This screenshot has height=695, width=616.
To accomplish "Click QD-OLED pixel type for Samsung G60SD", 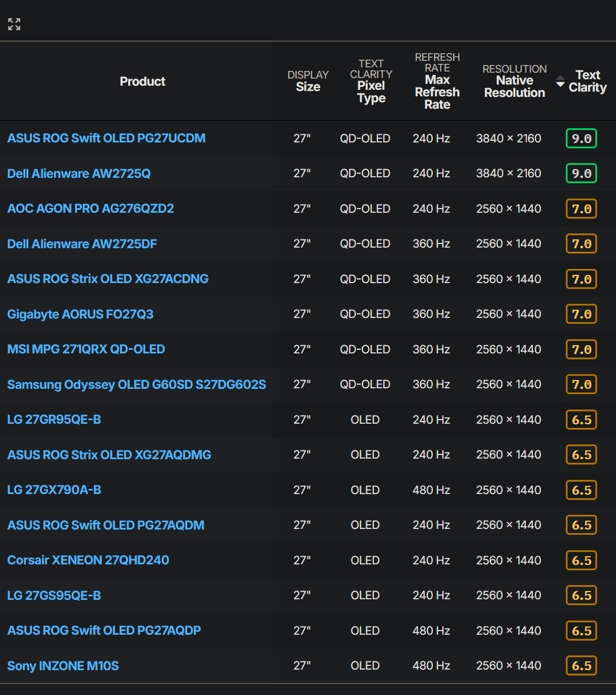I will tap(365, 384).
